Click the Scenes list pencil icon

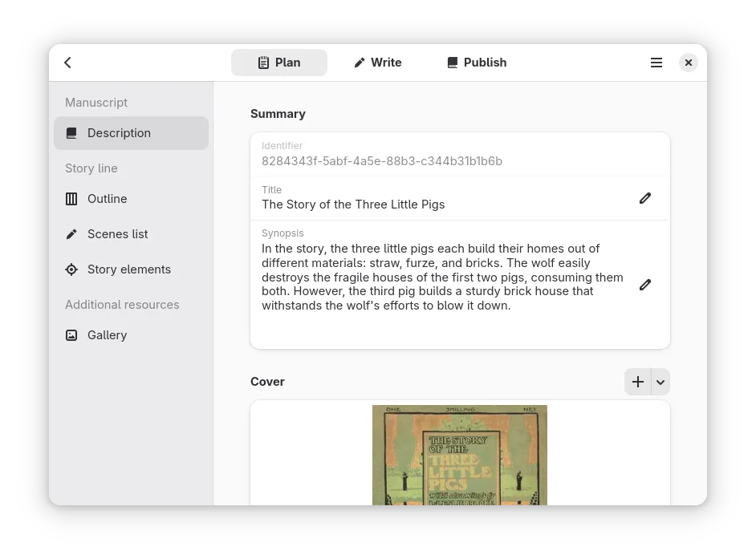click(71, 234)
